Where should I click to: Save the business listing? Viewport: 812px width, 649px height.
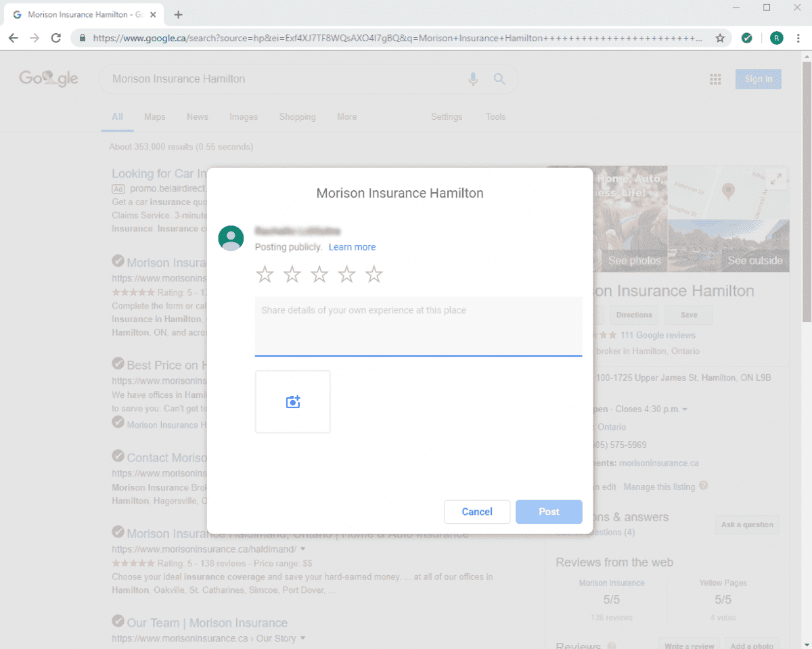(x=689, y=315)
